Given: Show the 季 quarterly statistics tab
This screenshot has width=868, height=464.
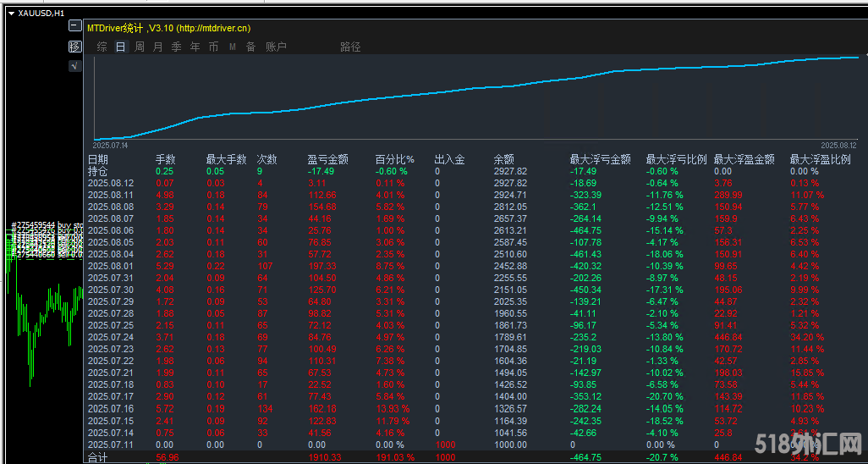Looking at the screenshot, I should click(x=176, y=47).
